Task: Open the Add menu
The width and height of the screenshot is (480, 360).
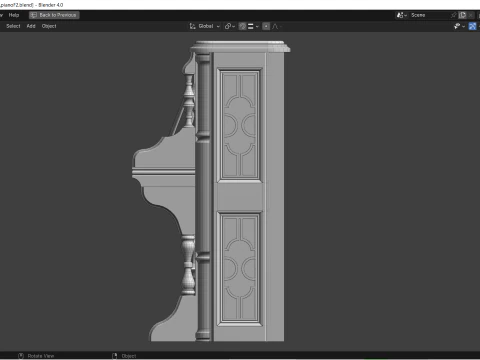Action: click(31, 26)
